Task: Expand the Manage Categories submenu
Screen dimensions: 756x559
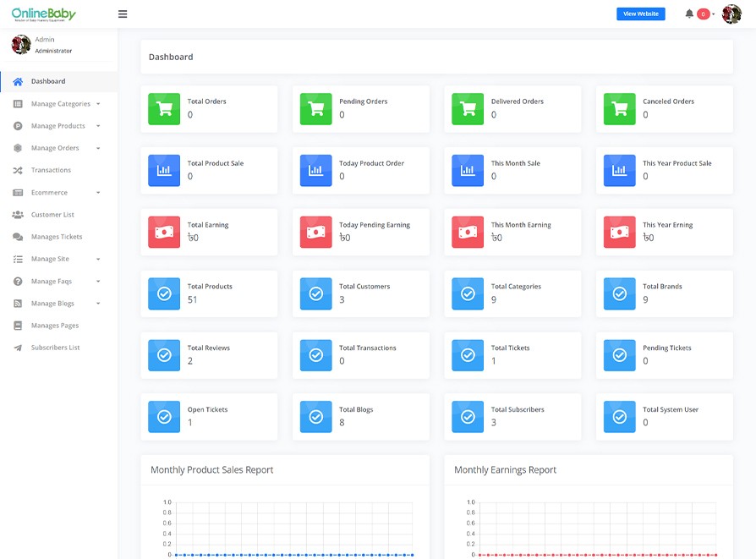Action: point(60,104)
